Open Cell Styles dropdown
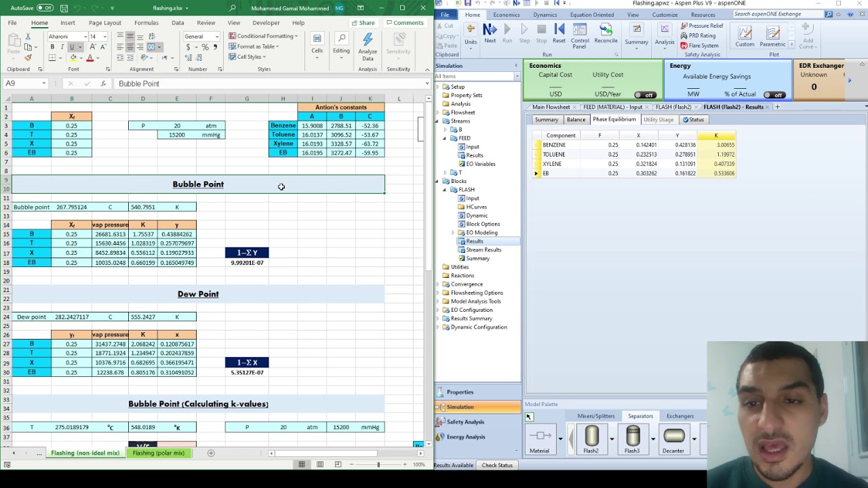The width and height of the screenshot is (868, 488). 248,57
